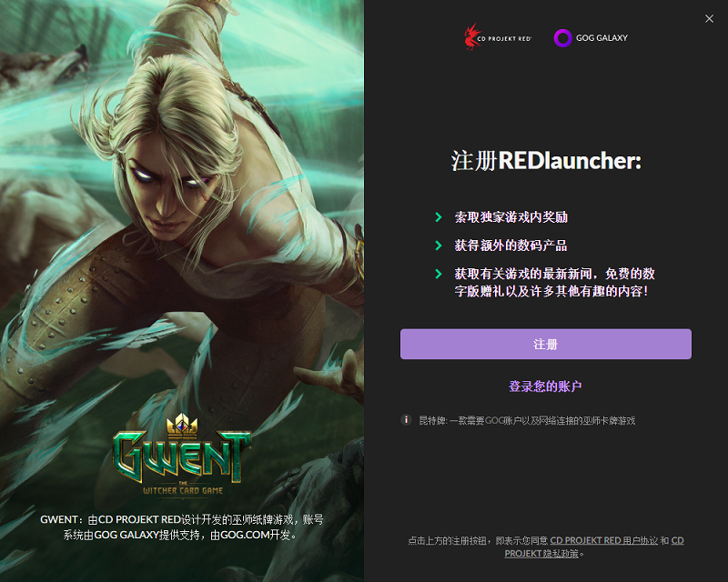Close the REDlauncher registration window

709,18
